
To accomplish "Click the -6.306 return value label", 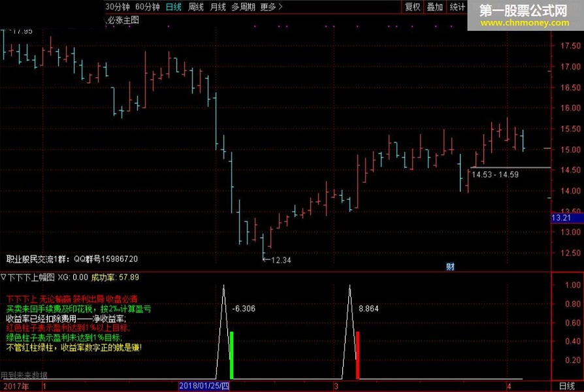I will [x=244, y=308].
